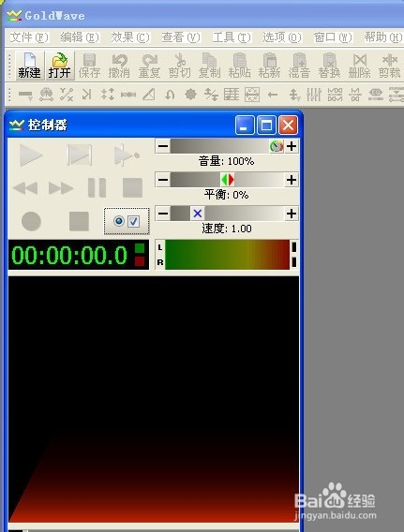Viewport: 404px width, 532px height.
Task: Click the fast-forward button in 控制器
Action: click(61, 188)
